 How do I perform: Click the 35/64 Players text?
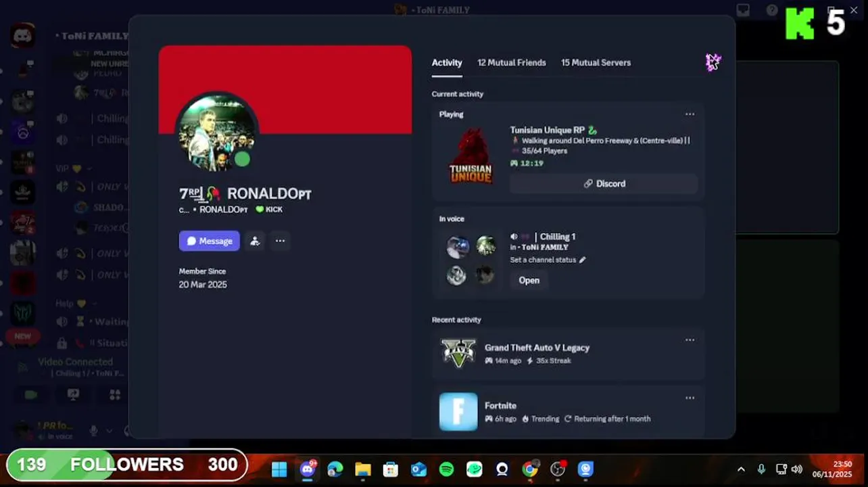(x=544, y=151)
